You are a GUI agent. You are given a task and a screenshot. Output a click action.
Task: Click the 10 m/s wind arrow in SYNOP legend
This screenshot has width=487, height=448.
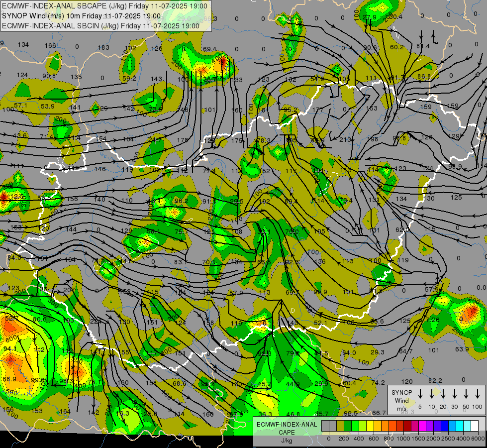tap(431, 394)
